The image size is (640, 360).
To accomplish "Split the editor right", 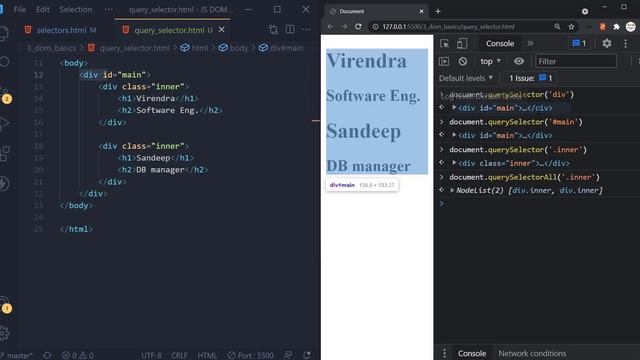I will click(x=290, y=29).
